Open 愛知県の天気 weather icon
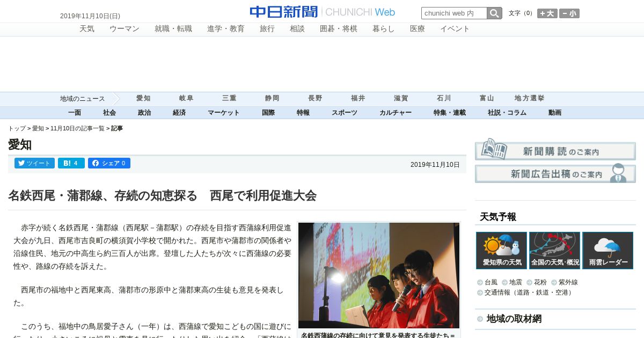 (x=501, y=251)
